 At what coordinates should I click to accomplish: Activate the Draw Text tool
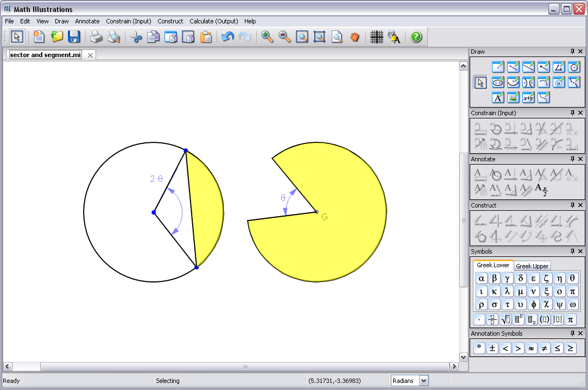498,98
